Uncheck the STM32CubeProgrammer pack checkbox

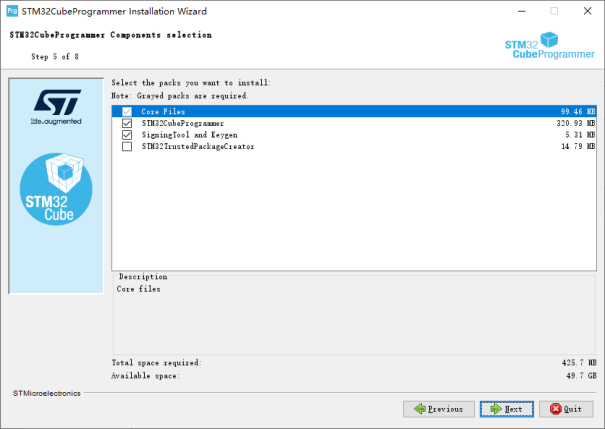coord(127,123)
